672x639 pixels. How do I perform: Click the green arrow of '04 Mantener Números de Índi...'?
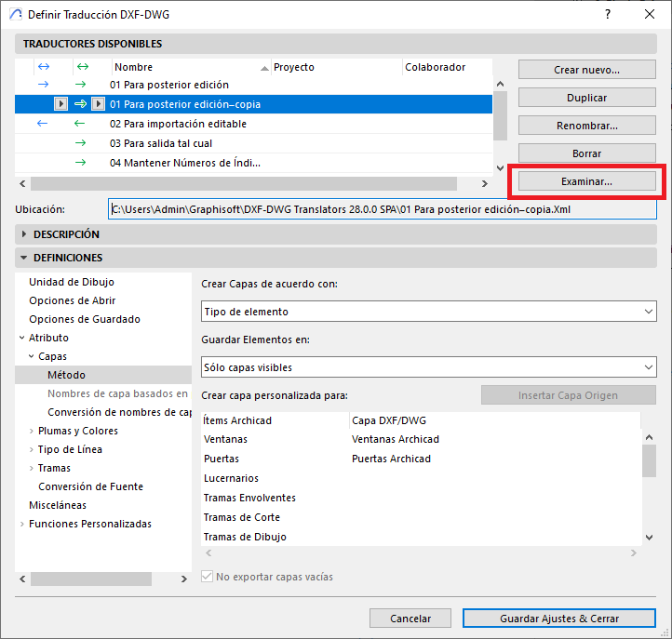point(80,163)
